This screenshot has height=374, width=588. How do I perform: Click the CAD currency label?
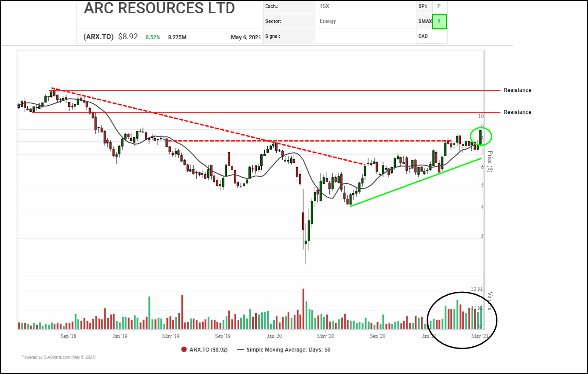(x=423, y=36)
